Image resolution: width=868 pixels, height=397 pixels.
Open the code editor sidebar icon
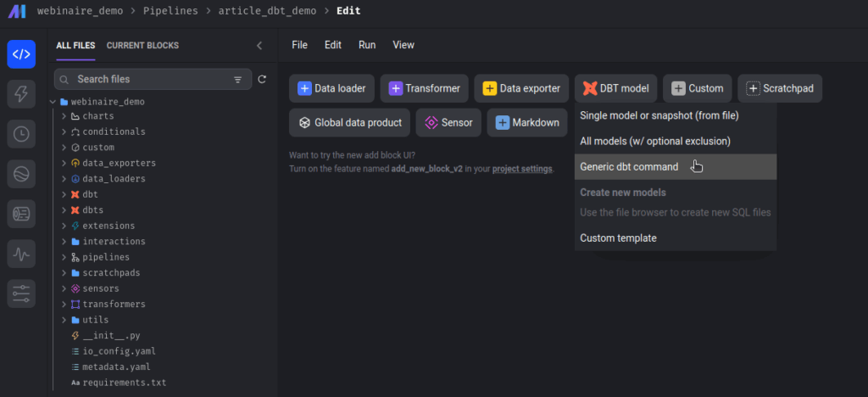[x=21, y=54]
